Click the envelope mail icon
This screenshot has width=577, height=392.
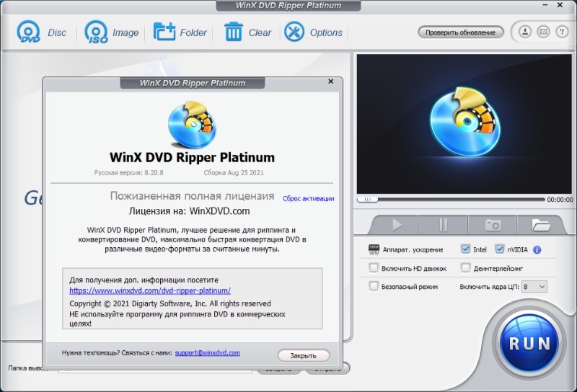tap(542, 32)
